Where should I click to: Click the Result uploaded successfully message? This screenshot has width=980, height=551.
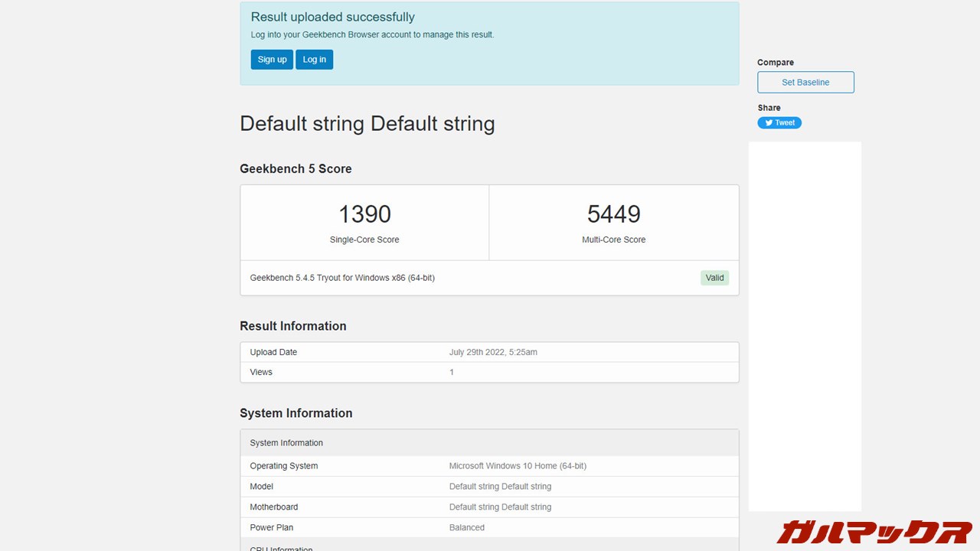coord(332,18)
